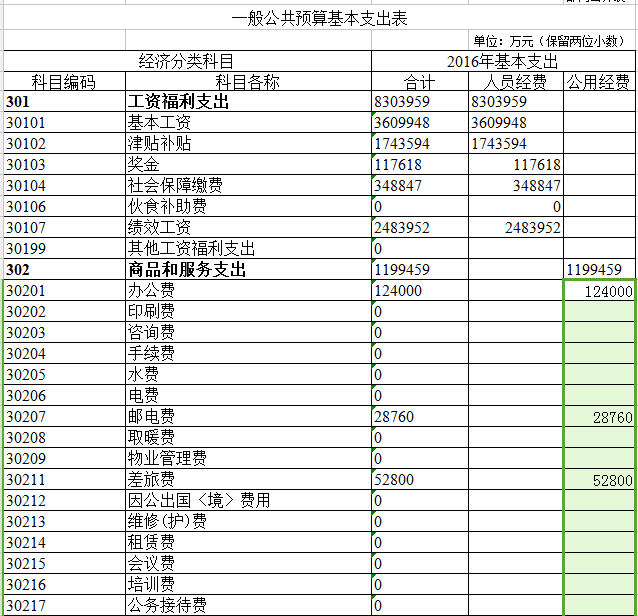Select the cell 差旅费
638x616 pixels.
point(248,479)
